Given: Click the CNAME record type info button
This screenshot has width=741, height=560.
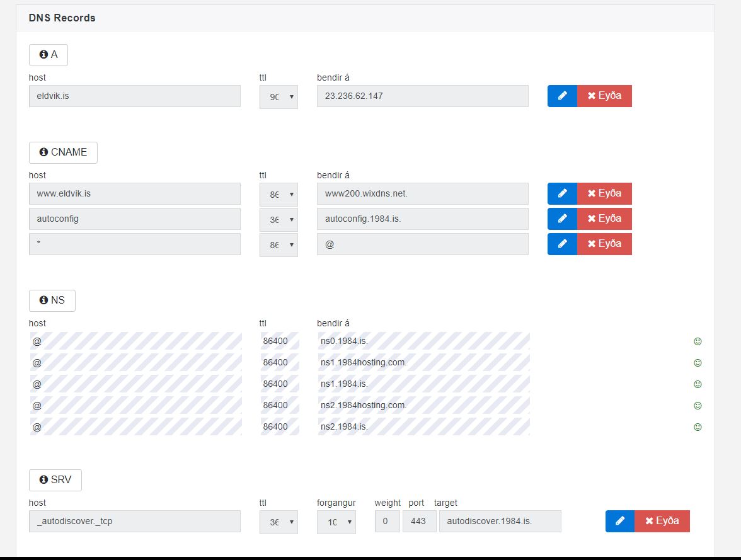Looking at the screenshot, I should [63, 152].
